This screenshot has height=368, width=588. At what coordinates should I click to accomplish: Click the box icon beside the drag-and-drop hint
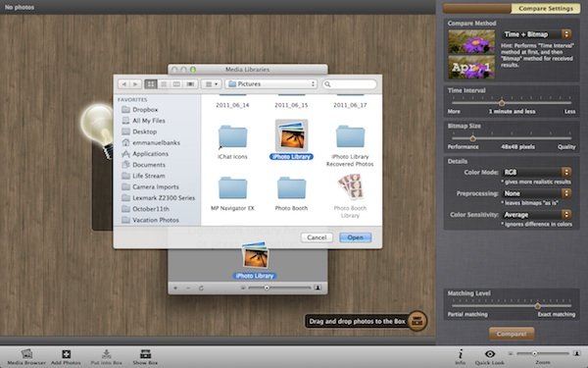point(417,321)
